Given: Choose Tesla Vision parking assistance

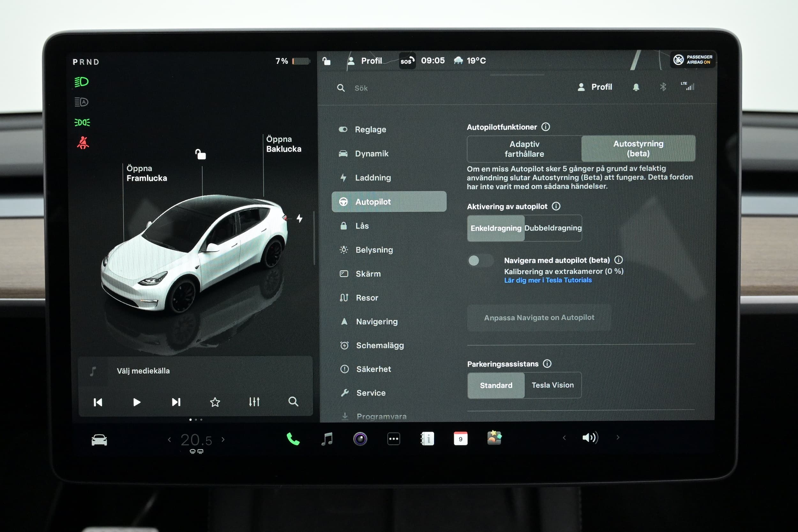Looking at the screenshot, I should pyautogui.click(x=553, y=385).
